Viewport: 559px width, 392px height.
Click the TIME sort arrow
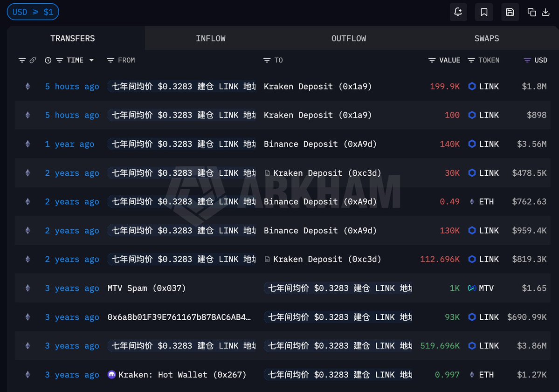91,60
